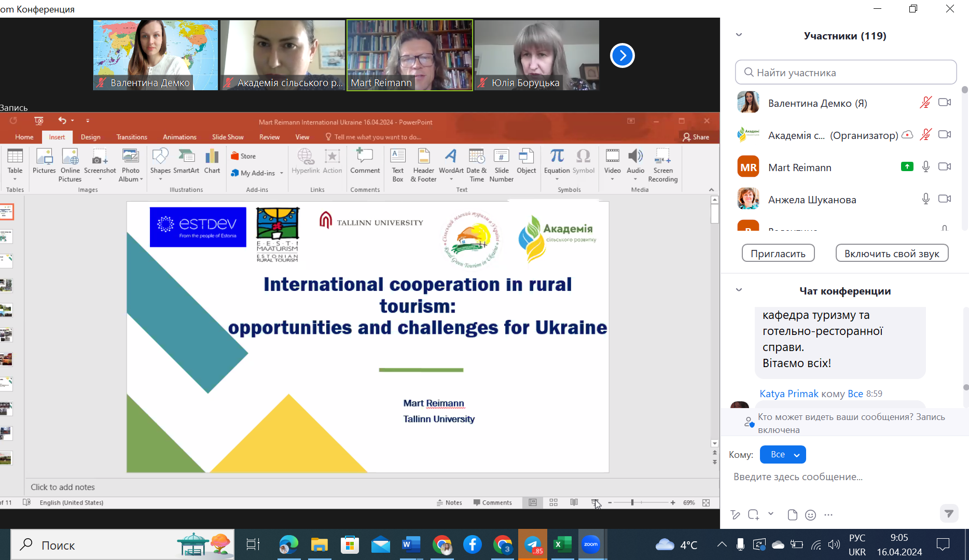Screen dimensions: 969x560
Task: Click the Zoom icon in taskbar
Action: pos(590,544)
